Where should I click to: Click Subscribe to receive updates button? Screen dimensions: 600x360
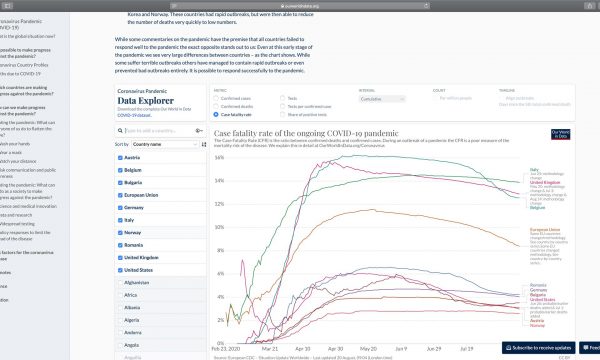coord(538,348)
